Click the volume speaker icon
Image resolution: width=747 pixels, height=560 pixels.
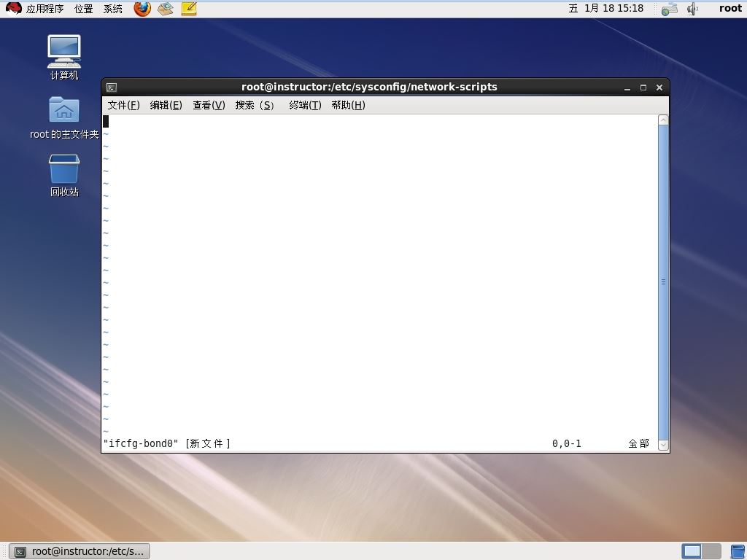692,9
